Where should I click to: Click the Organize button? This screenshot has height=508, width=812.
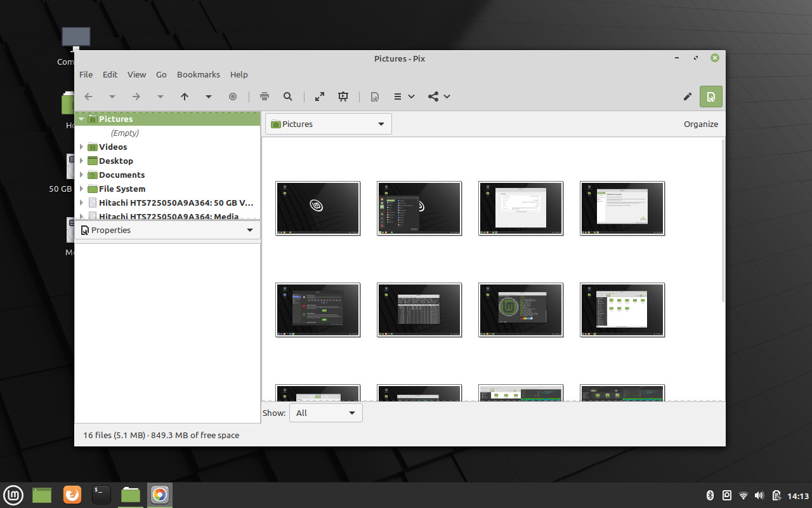701,124
